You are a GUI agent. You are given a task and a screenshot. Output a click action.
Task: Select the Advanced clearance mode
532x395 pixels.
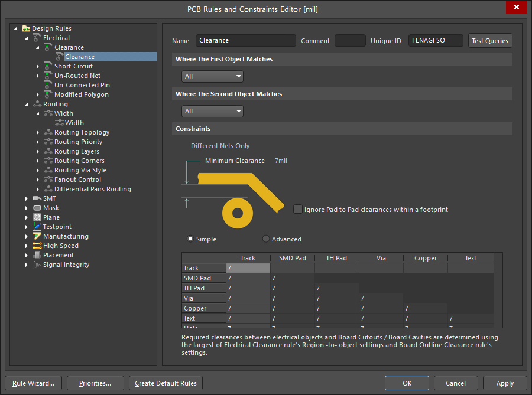click(266, 239)
